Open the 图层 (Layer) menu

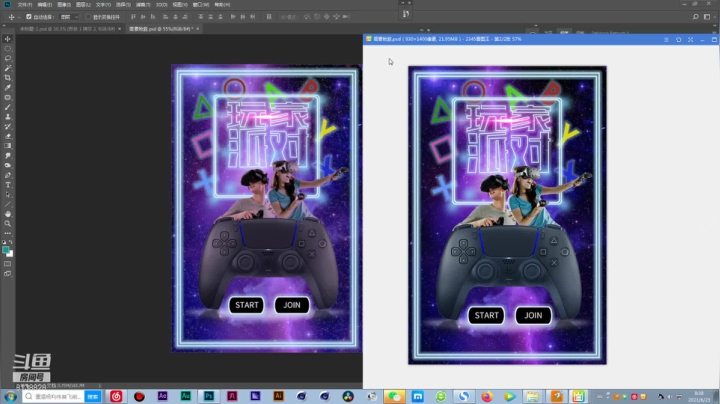pos(83,5)
